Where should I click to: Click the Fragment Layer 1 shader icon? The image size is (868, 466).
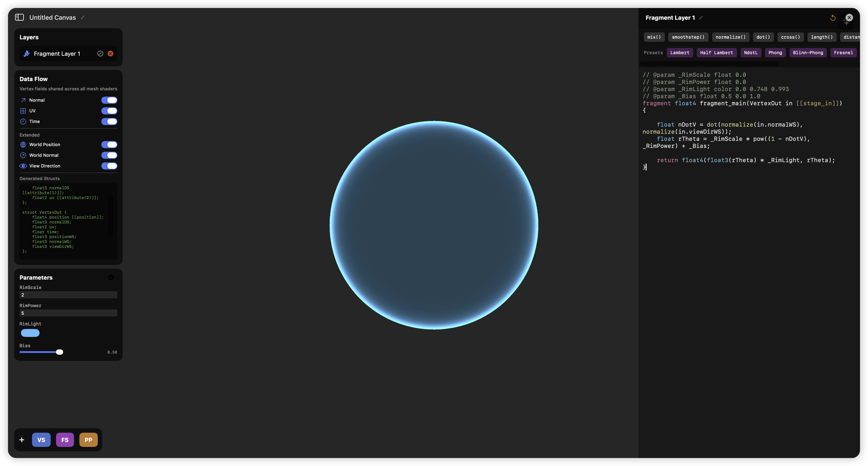27,54
